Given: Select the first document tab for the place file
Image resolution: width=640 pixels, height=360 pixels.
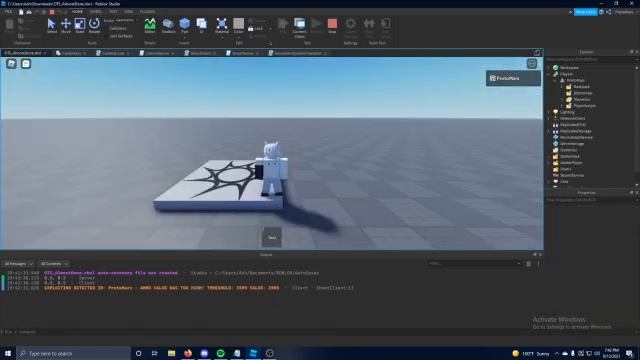Looking at the screenshot, I should click(24, 53).
